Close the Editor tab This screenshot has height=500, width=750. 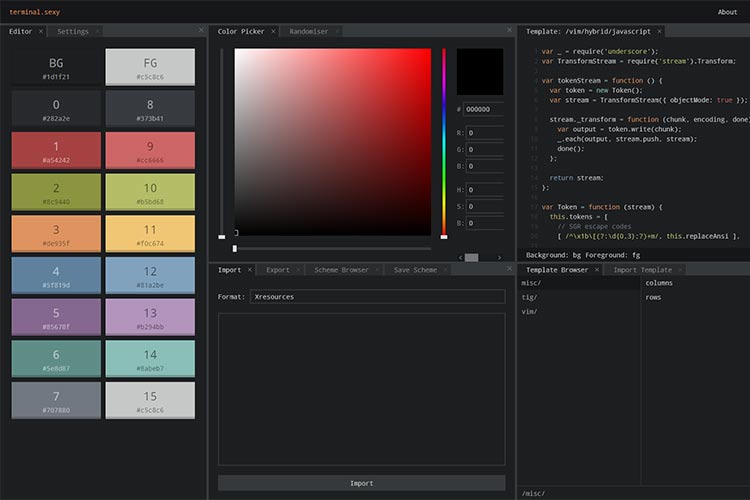pos(41,31)
